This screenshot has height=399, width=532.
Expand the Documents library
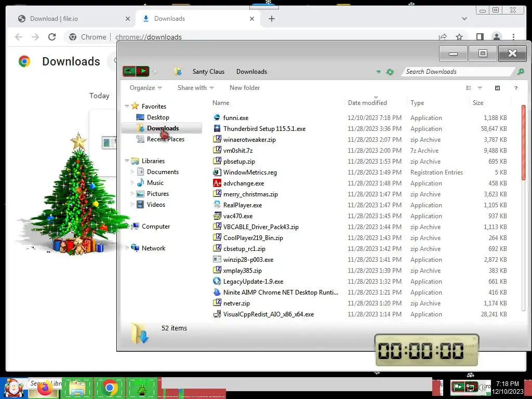pos(132,171)
